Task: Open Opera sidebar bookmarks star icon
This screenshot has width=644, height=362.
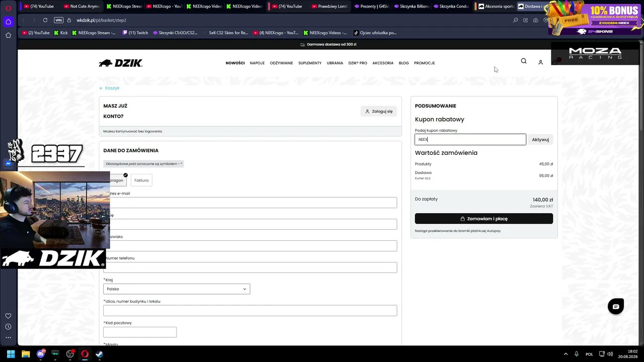Action: pos(8,35)
